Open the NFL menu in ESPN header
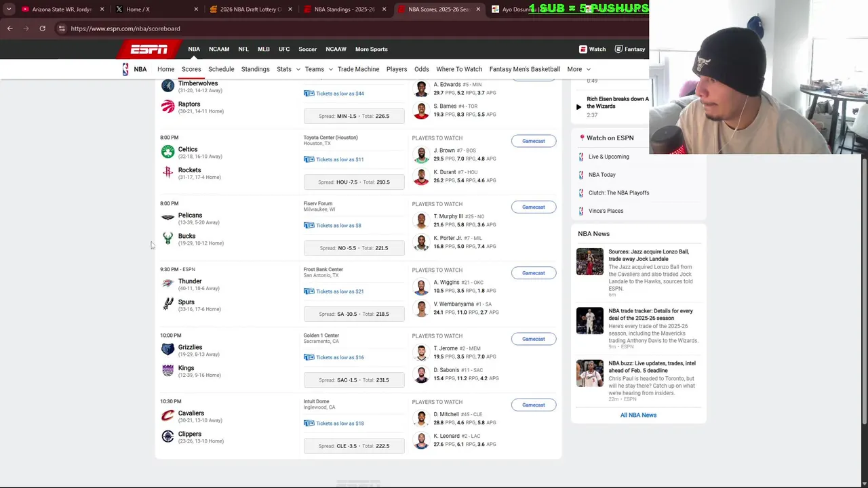 (x=243, y=49)
